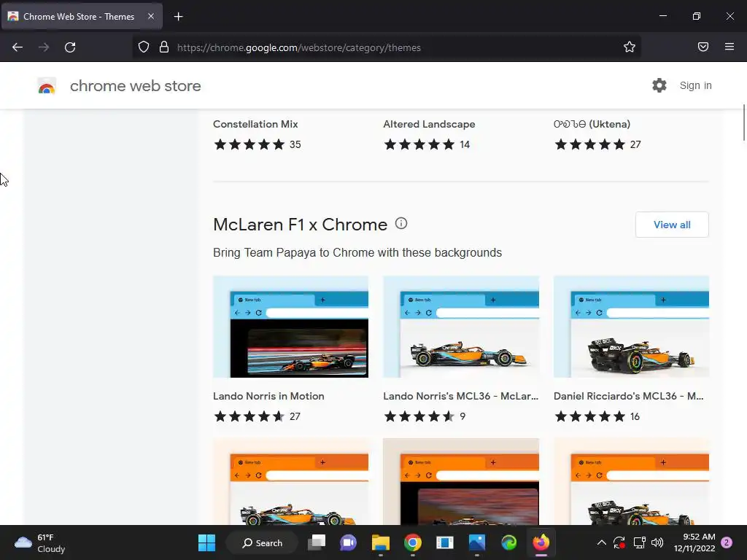This screenshot has width=747, height=560.
Task: Click the forward navigation arrow
Action: (x=44, y=47)
